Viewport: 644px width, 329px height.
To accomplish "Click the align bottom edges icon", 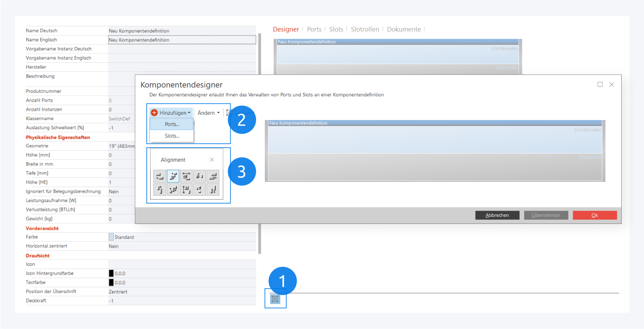I will point(213,190).
